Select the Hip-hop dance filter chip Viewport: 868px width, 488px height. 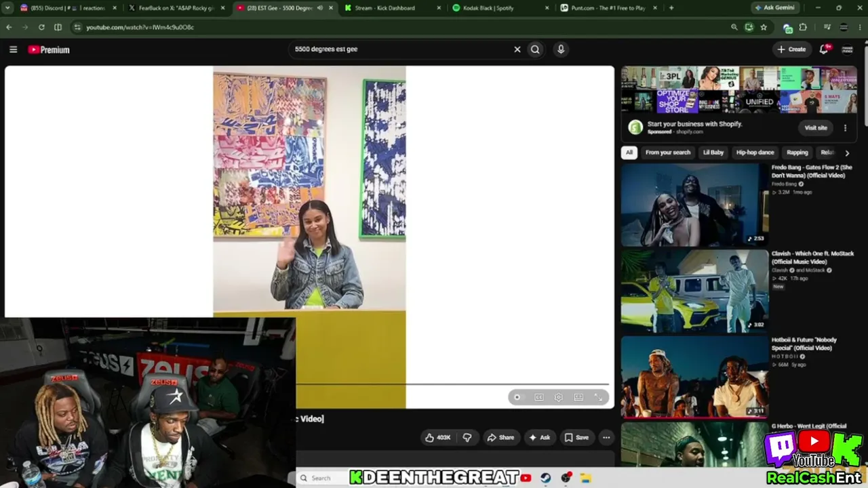tap(755, 152)
